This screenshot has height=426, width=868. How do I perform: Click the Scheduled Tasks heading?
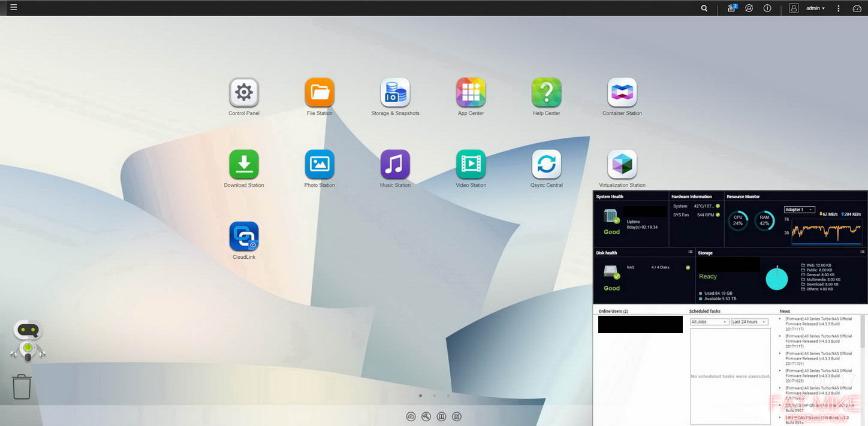pos(705,312)
